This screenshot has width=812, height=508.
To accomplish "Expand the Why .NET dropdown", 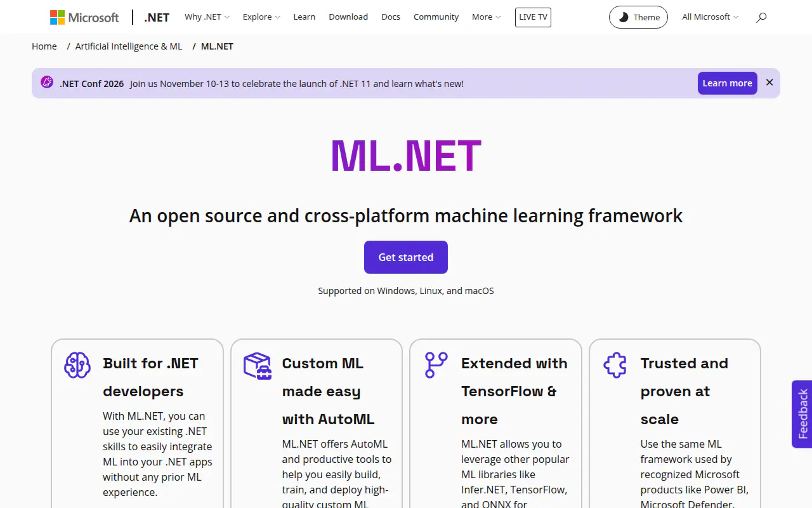I will 207,17.
